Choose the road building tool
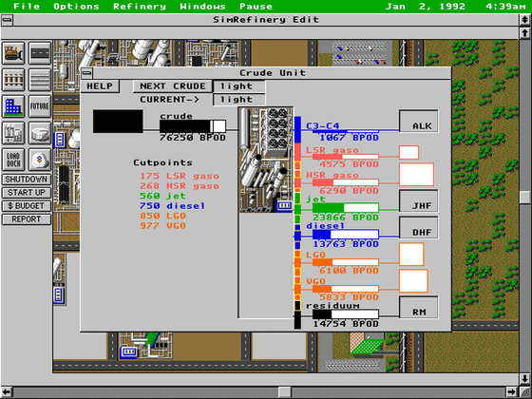This screenshot has height=399, width=532. pyautogui.click(x=40, y=53)
